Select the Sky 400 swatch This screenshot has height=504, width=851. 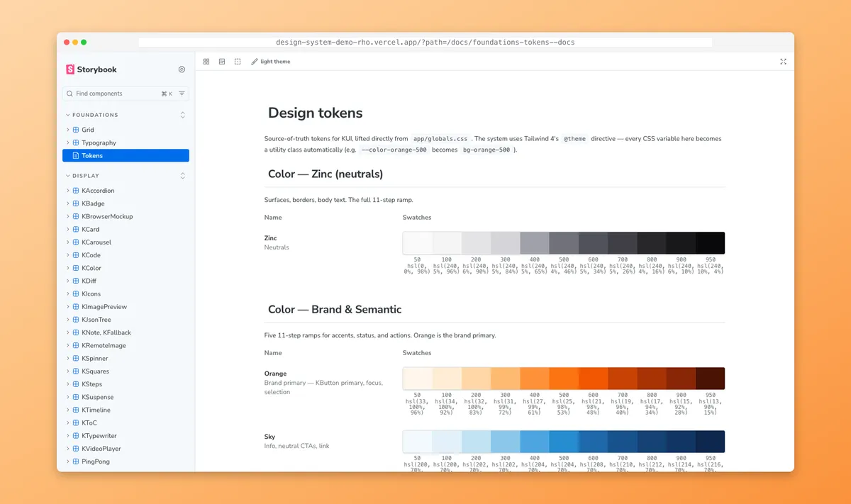tap(534, 442)
